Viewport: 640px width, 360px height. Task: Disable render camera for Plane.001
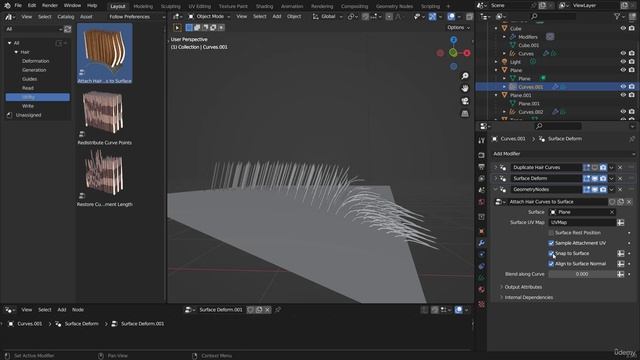(631, 95)
